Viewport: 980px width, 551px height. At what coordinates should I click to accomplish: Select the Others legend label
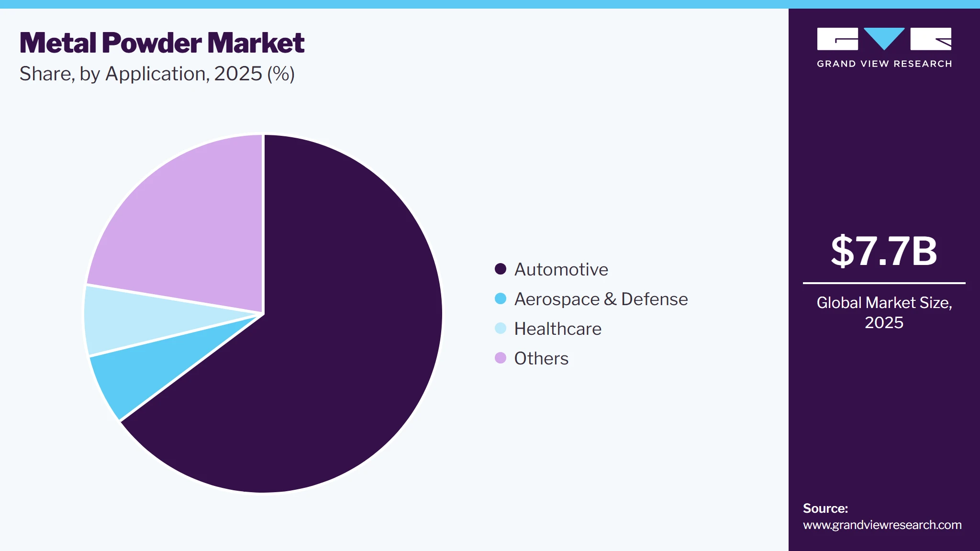pyautogui.click(x=541, y=358)
